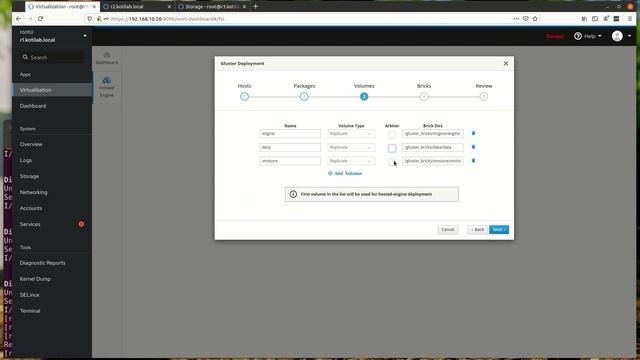Click the Add Volume plus icon
The height and width of the screenshot is (360, 640).
tap(330, 173)
